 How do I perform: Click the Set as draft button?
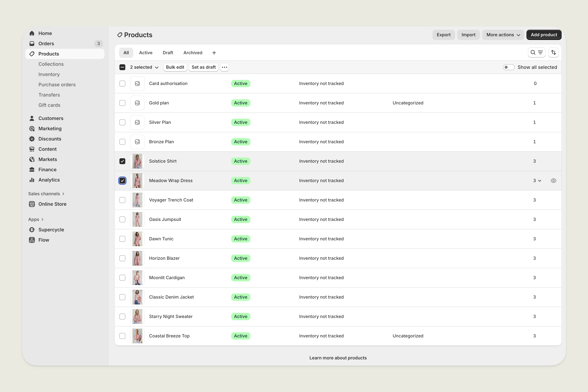pos(204,67)
